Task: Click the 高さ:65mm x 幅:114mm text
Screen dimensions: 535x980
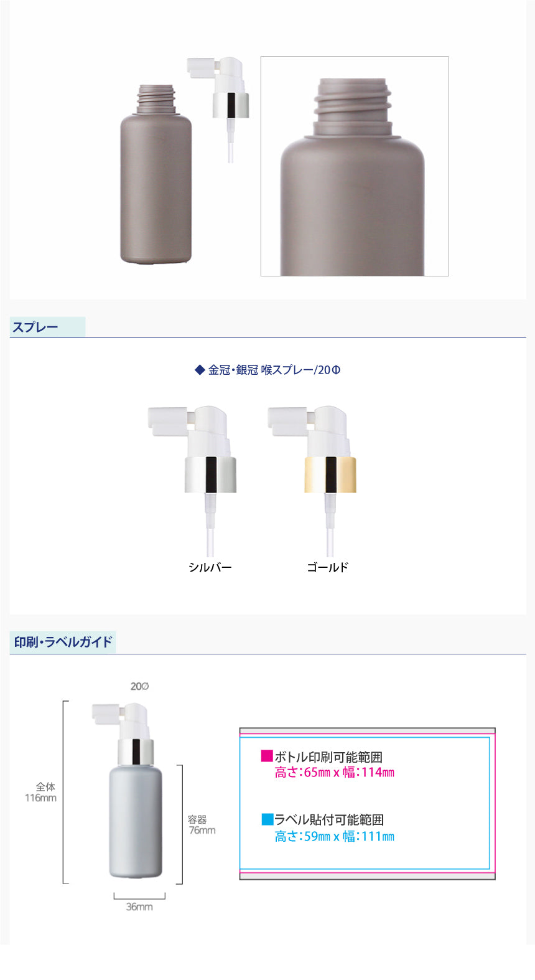Action: (x=335, y=773)
